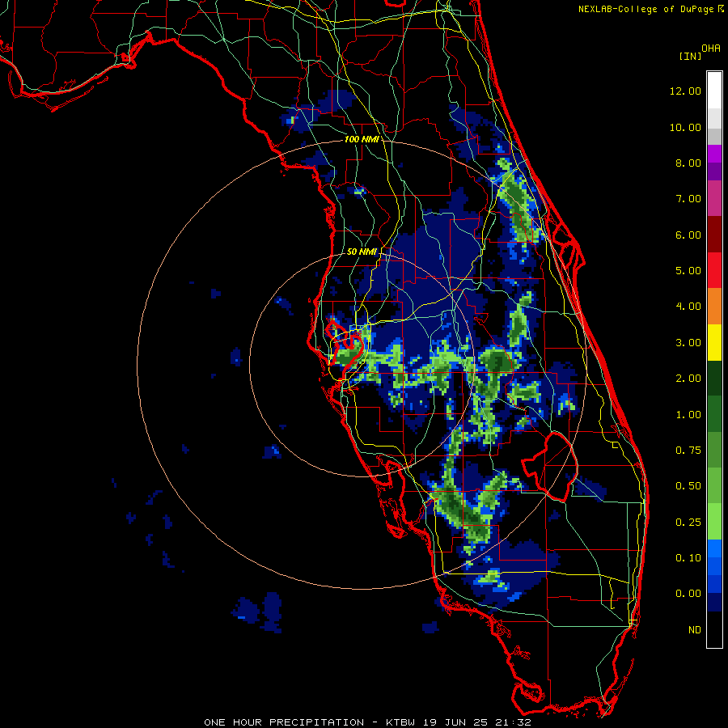Select the 10.00 legend value
This screenshot has width=728, height=728.
tap(685, 127)
